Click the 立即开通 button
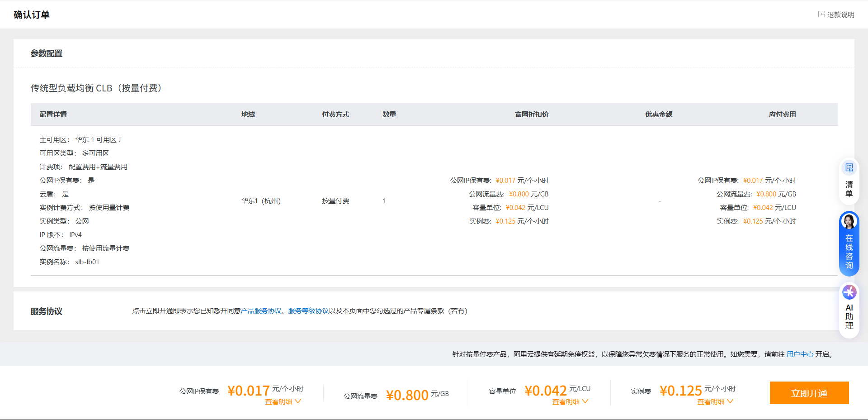Screen dimensions: 868x420 (809, 393)
